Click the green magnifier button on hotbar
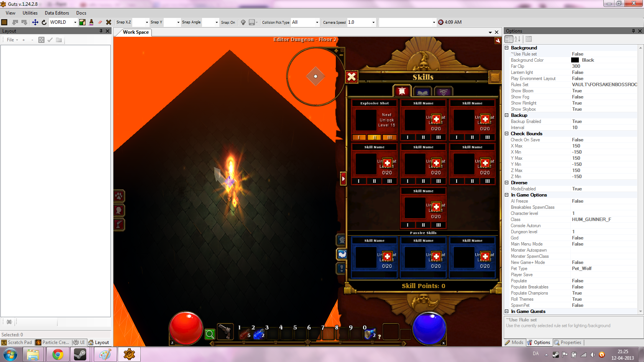The image size is (644, 362). tap(210, 334)
